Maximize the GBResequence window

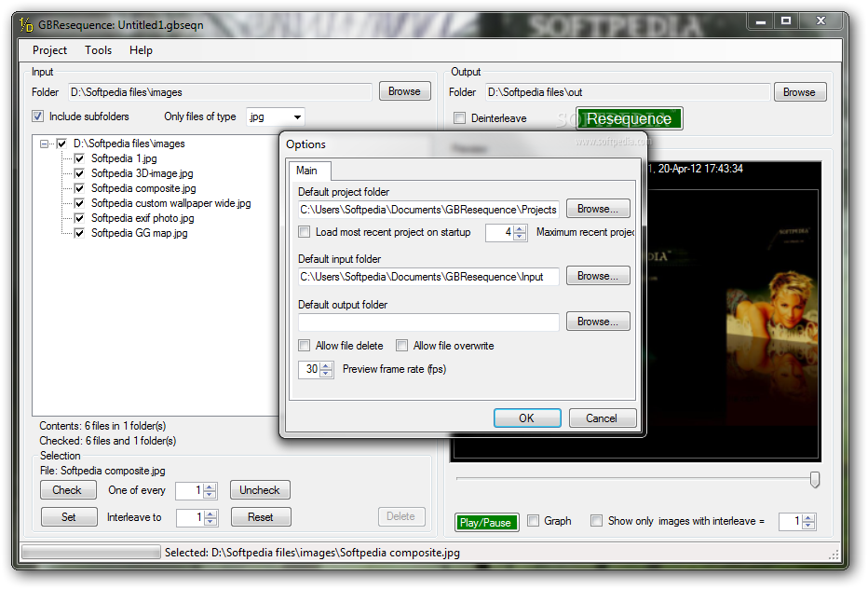point(785,21)
